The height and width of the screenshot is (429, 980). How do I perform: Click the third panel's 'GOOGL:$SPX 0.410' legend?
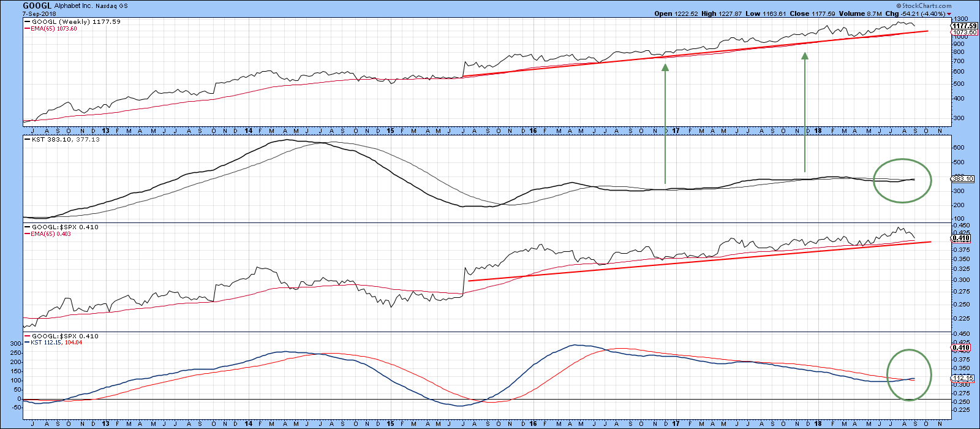click(61, 227)
